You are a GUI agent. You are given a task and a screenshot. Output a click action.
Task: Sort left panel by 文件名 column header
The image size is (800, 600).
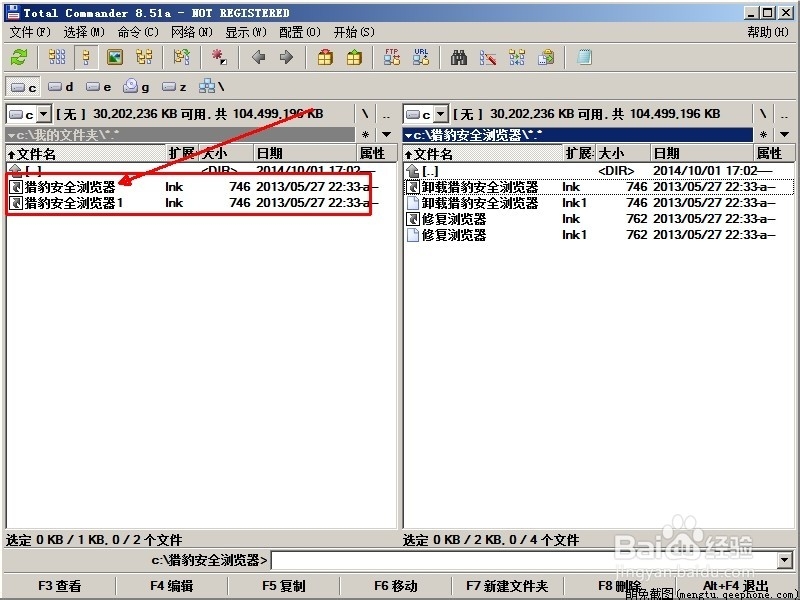pos(87,154)
